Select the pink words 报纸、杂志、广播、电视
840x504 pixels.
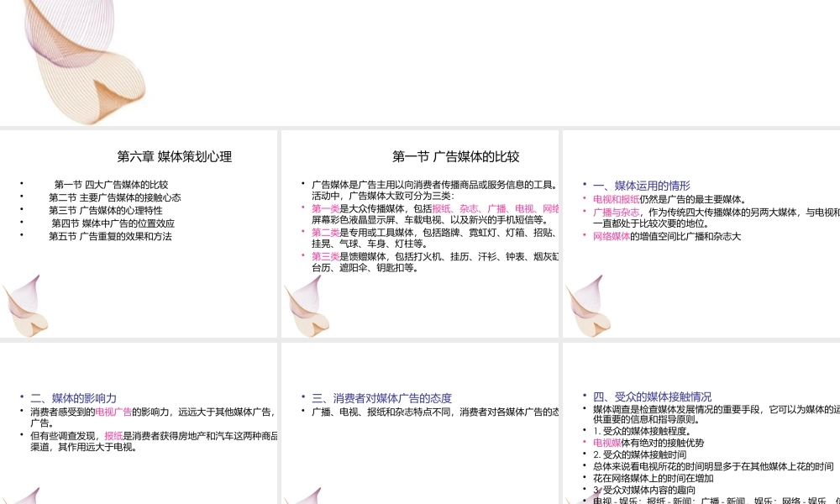[483, 209]
